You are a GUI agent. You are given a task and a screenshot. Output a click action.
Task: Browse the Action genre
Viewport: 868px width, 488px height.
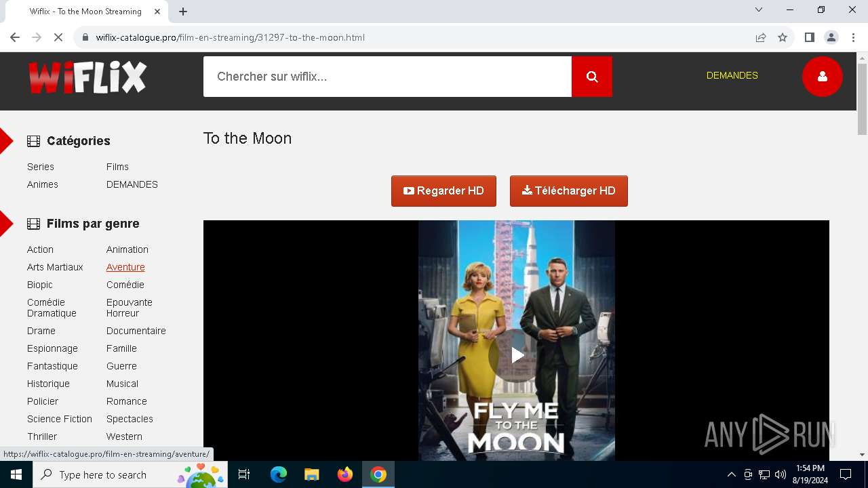[40, 249]
